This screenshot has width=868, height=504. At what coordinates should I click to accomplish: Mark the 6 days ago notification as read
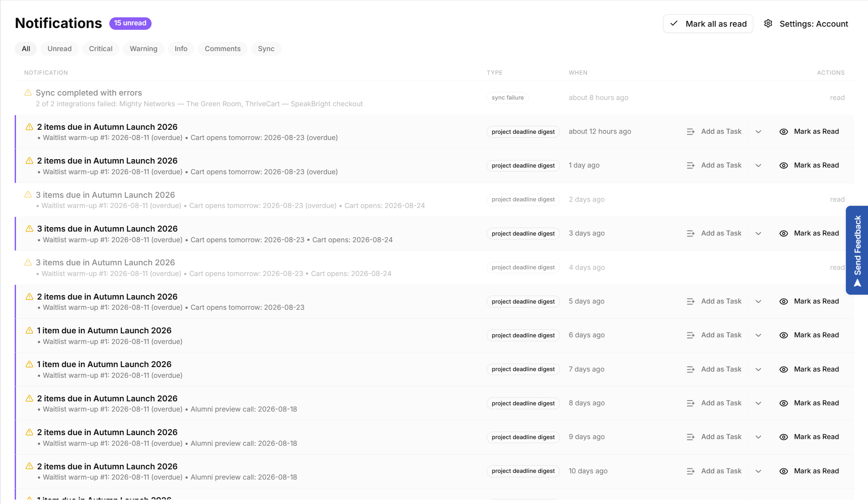pos(809,335)
